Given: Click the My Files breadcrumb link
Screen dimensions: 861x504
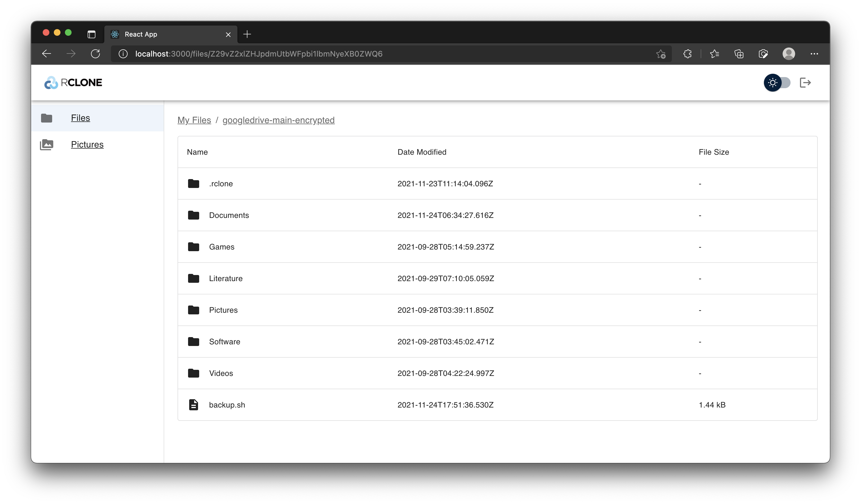Looking at the screenshot, I should click(194, 120).
